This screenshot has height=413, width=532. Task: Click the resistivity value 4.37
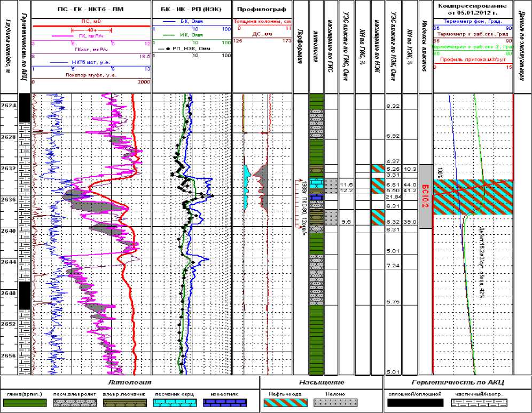pos(393,162)
